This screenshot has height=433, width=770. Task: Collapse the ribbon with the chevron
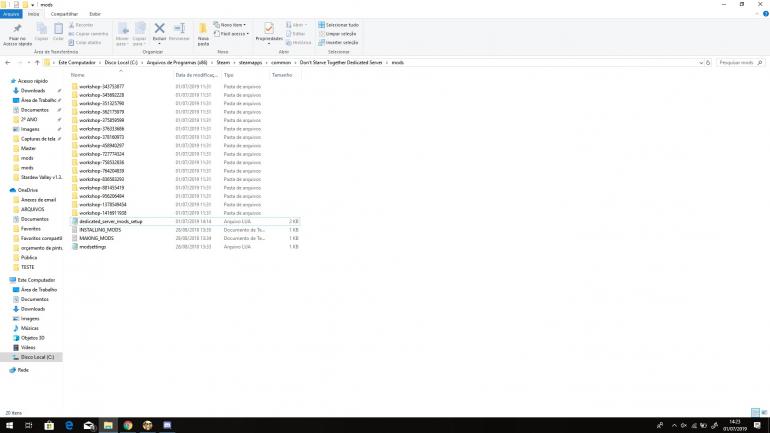757,14
